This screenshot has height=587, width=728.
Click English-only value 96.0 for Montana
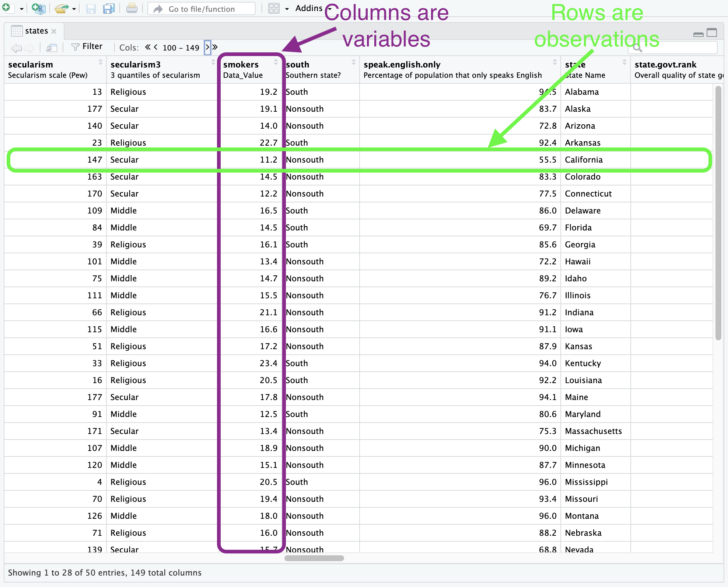point(547,516)
